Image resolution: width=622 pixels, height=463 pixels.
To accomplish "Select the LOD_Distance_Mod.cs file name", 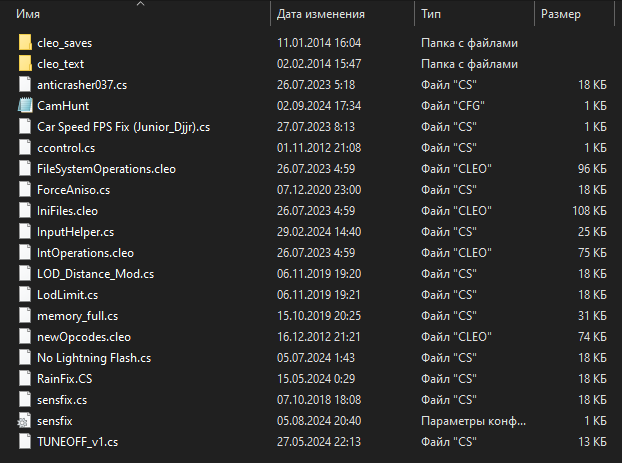I will 95,274.
